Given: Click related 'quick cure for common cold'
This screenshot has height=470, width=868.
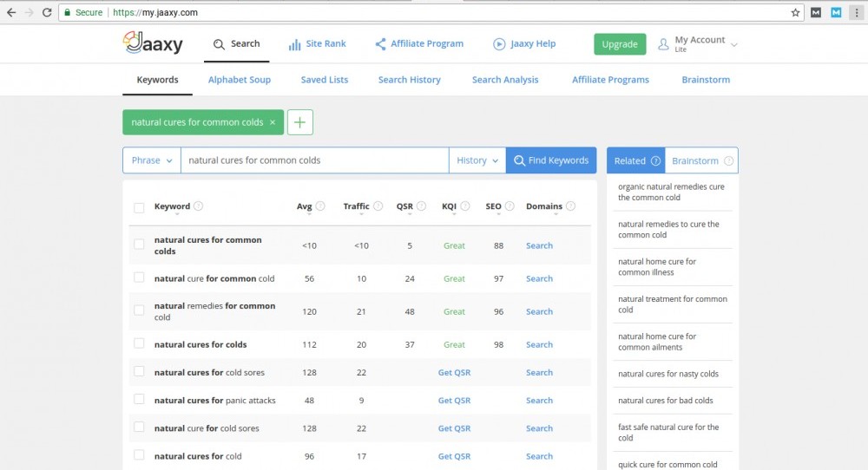Looking at the screenshot, I should (667, 465).
